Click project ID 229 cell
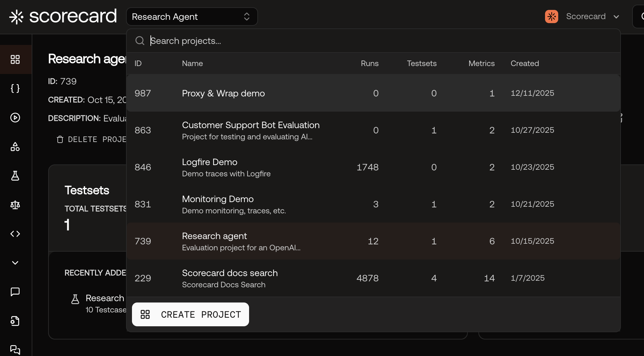 click(143, 278)
